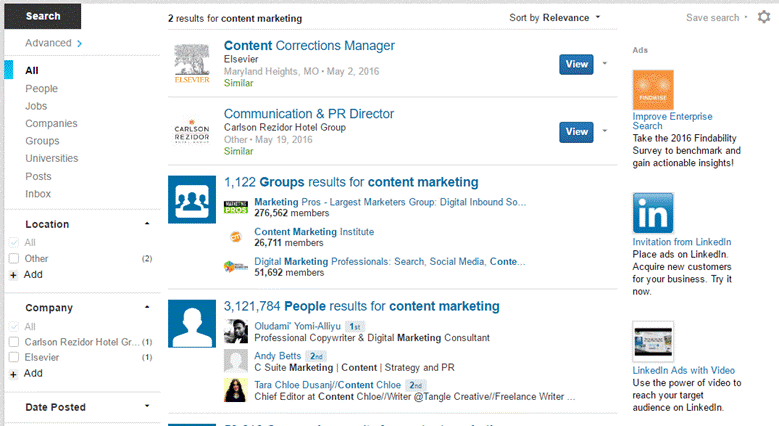Tick the Elsevier company checkbox
The width and height of the screenshot is (779, 426).
click(x=14, y=357)
